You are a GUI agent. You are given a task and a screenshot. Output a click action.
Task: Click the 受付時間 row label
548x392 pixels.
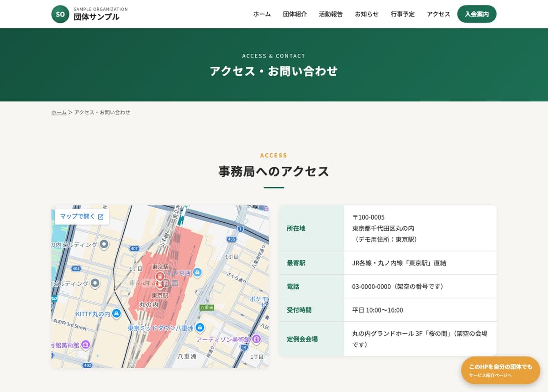click(x=299, y=310)
